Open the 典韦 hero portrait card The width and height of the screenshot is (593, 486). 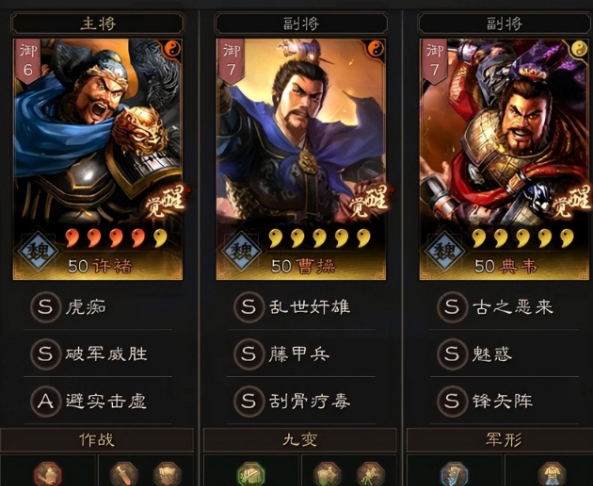(x=505, y=159)
